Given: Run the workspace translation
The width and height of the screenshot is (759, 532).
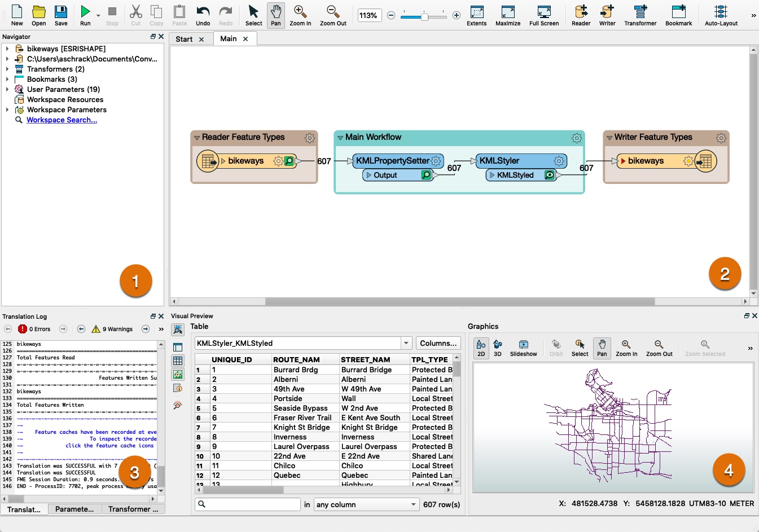Looking at the screenshot, I should [84, 15].
